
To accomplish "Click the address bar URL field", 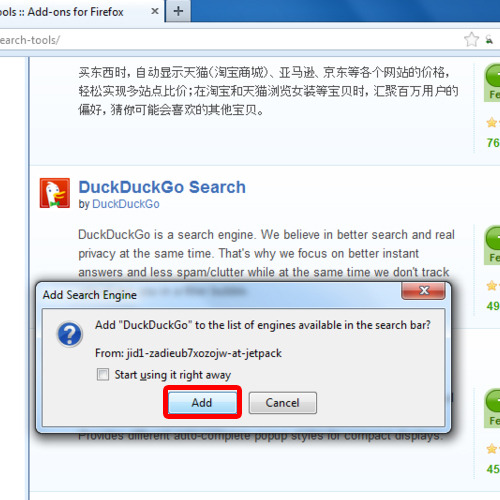I will click(230, 40).
